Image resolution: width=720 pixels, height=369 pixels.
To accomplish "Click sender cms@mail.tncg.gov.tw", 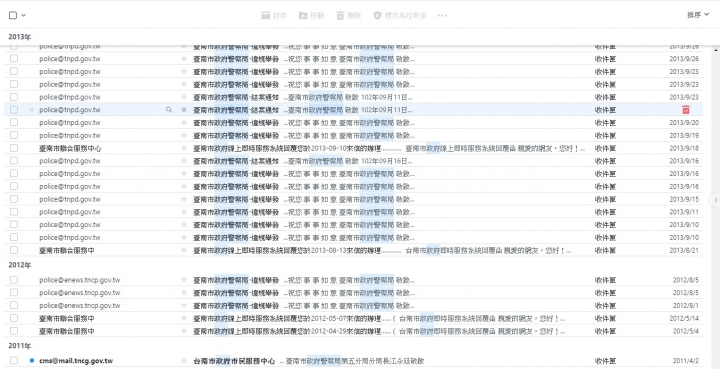I will 76,361.
